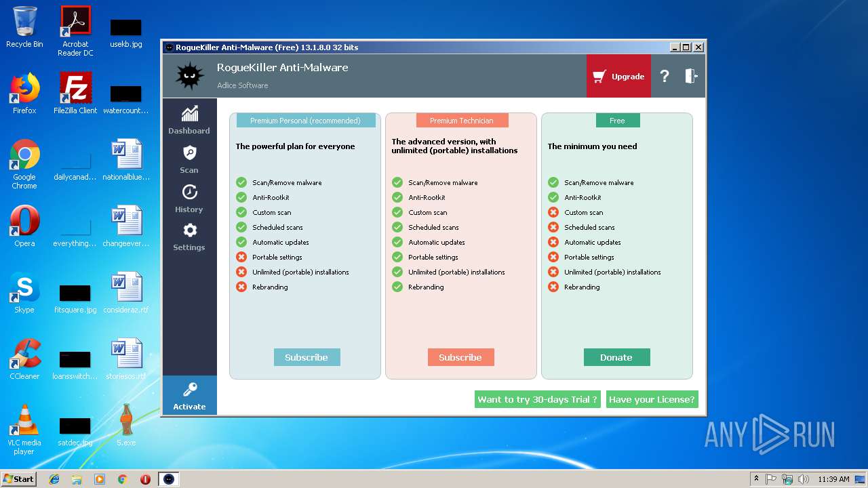This screenshot has height=488, width=868.
Task: Click red cross beside Custom scan in Free plan
Action: pos(553,212)
